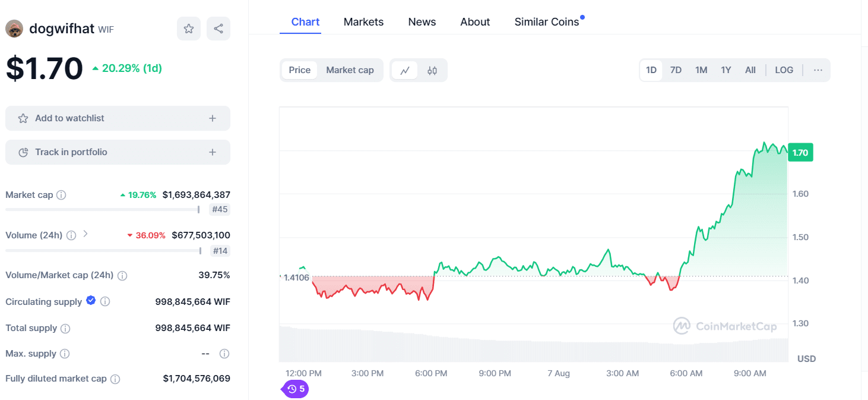Open Similar Coins dropdown tab
This screenshot has width=868, height=400.
click(x=546, y=21)
